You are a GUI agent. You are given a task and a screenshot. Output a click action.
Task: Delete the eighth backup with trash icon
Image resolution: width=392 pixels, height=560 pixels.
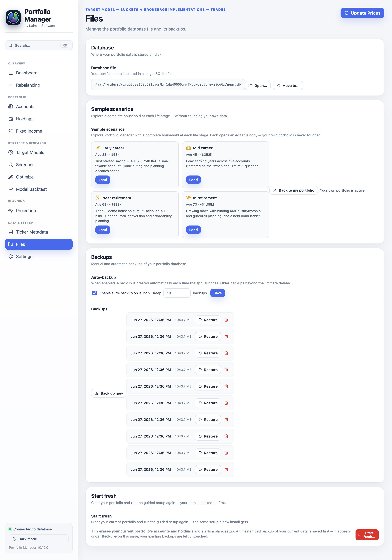click(x=226, y=436)
